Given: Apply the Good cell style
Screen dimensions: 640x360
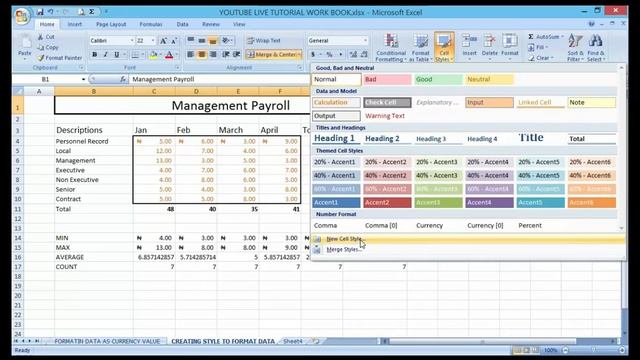Looking at the screenshot, I should point(438,79).
